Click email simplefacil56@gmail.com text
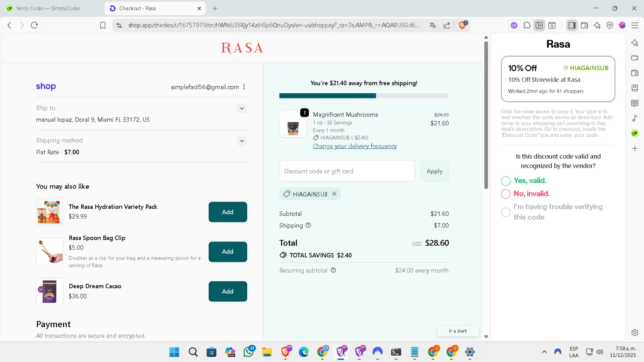Screen dimensions: 644x362 click(x=205, y=87)
